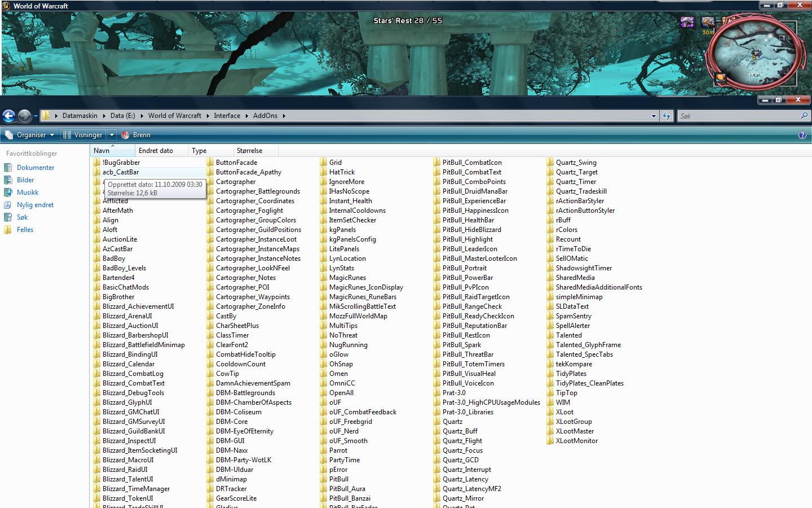This screenshot has height=508, width=812.
Task: Open the Søk favorite link
Action: pos(22,217)
